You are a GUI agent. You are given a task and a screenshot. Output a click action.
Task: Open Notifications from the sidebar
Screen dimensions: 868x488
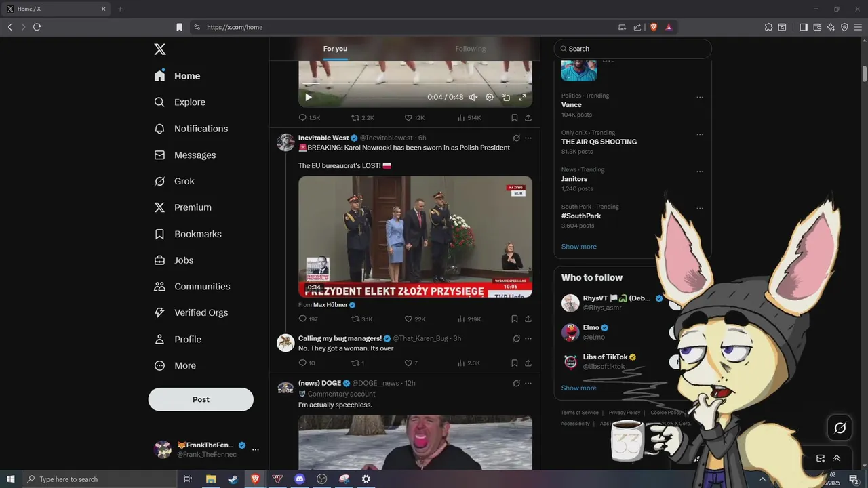click(x=191, y=129)
